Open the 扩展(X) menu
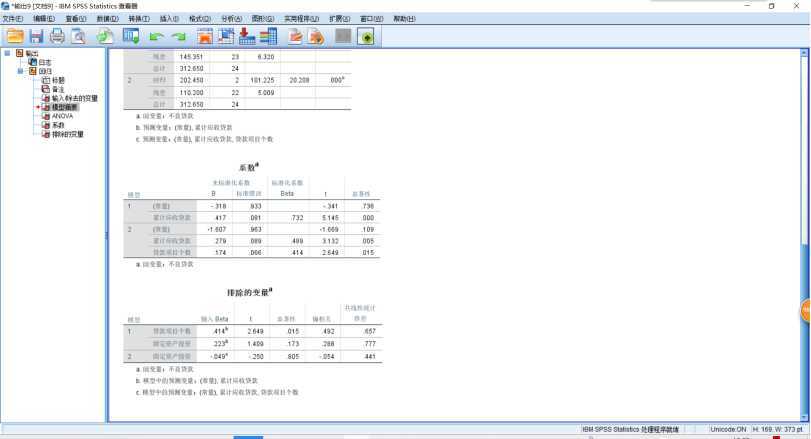811x439 pixels. (x=339, y=19)
